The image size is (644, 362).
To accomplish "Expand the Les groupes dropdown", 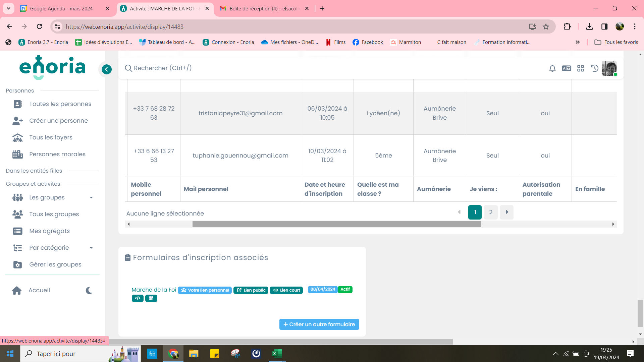I will click(91, 198).
